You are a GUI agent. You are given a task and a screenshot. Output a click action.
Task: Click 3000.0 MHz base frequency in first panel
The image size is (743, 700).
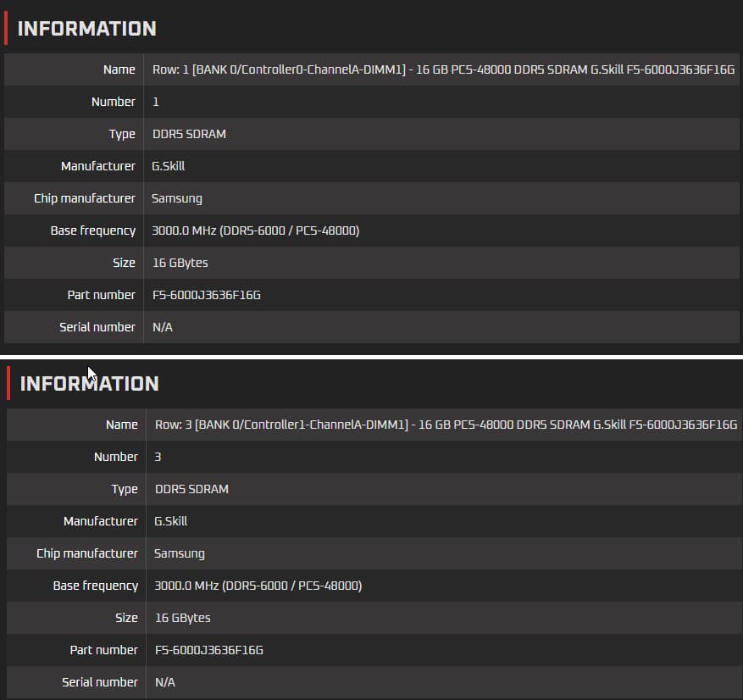tap(255, 231)
